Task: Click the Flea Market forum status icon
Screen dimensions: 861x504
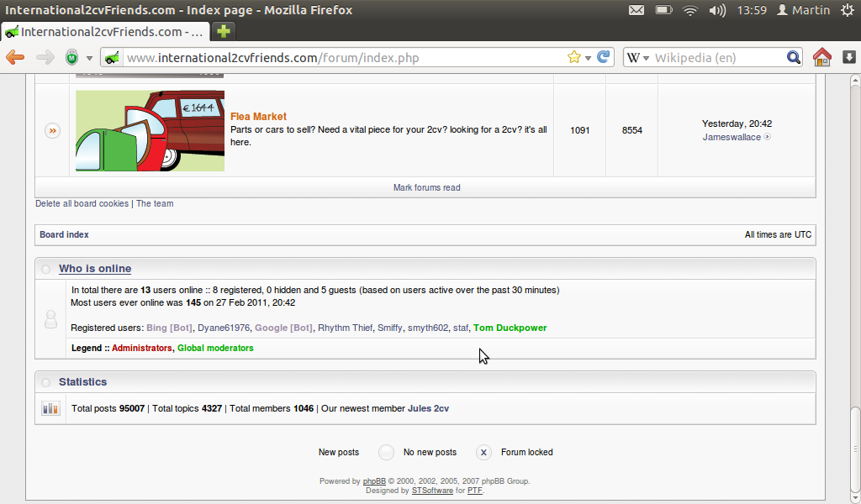Action: click(52, 130)
